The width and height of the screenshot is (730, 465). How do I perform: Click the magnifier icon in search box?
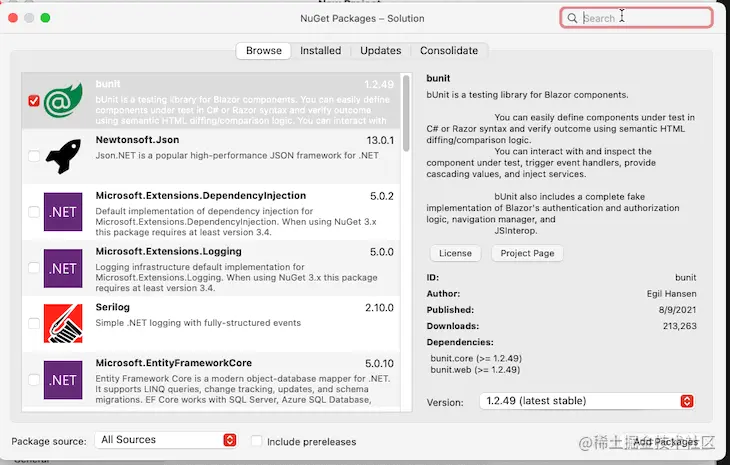tap(572, 18)
